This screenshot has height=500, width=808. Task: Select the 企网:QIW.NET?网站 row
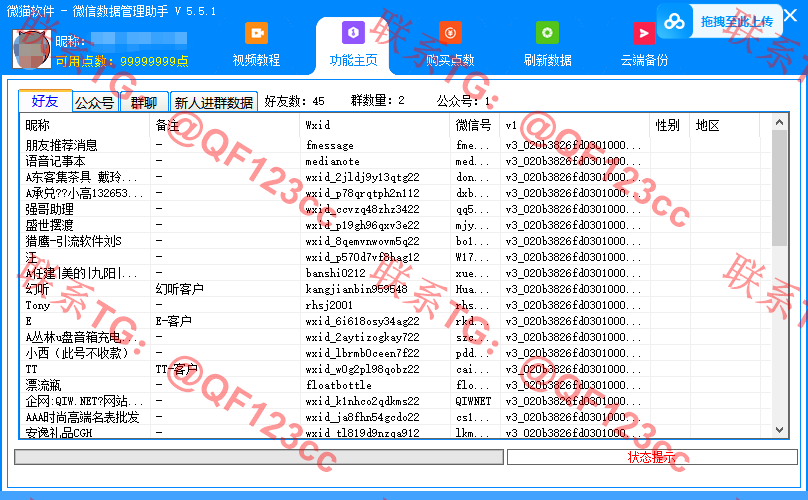pos(396,401)
